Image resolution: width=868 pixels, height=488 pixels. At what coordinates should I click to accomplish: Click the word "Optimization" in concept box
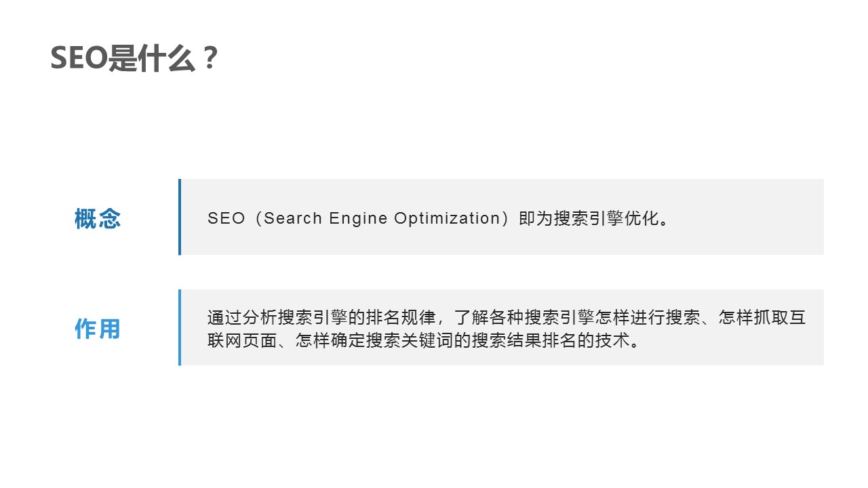tap(448, 219)
